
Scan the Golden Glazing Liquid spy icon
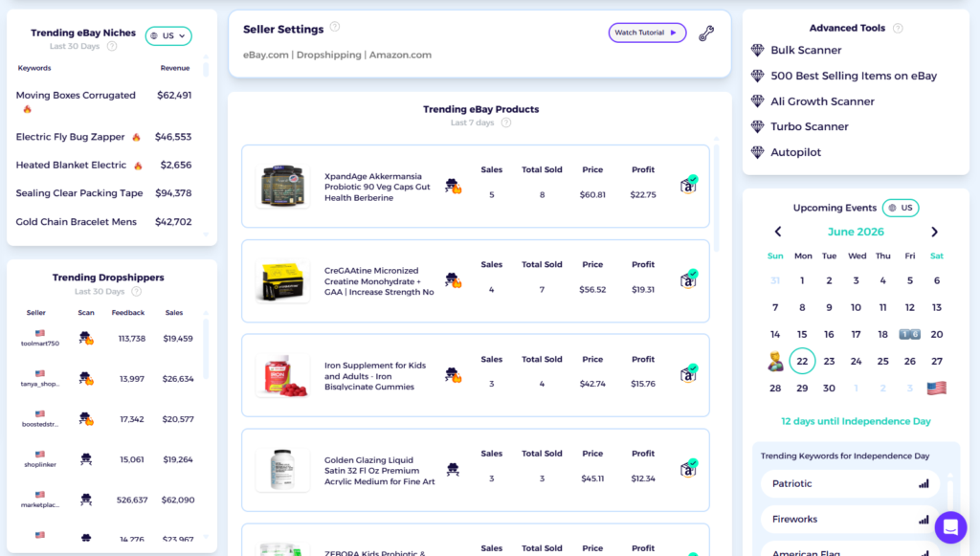click(x=453, y=469)
